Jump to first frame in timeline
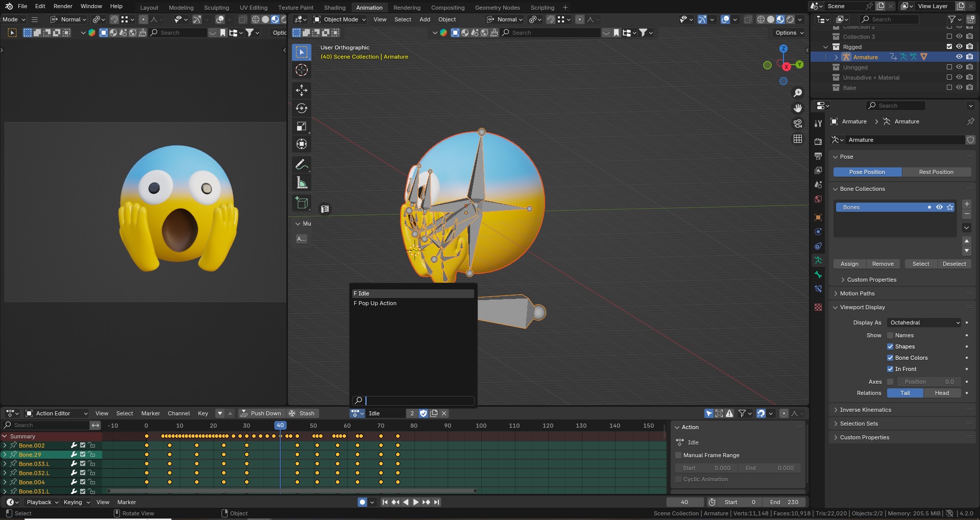The width and height of the screenshot is (980, 520). click(385, 502)
